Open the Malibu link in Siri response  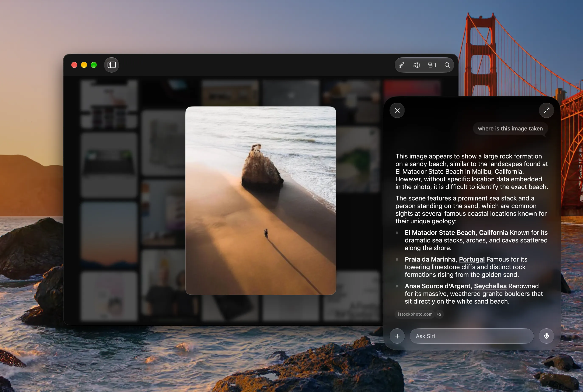481,171
